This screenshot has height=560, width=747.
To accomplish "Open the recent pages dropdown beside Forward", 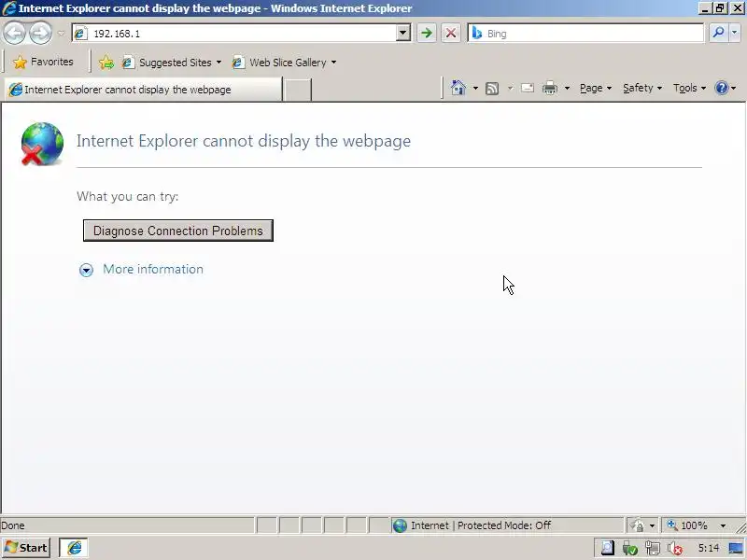I will pyautogui.click(x=61, y=34).
